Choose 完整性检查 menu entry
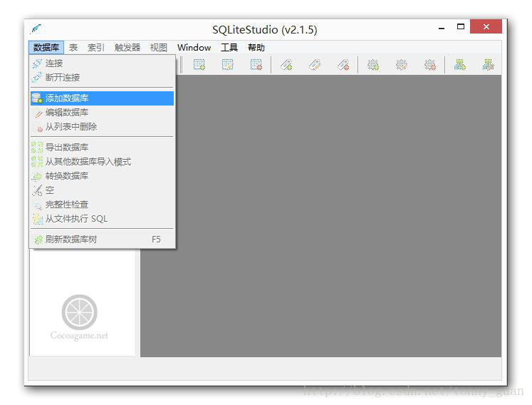 pyautogui.click(x=102, y=205)
